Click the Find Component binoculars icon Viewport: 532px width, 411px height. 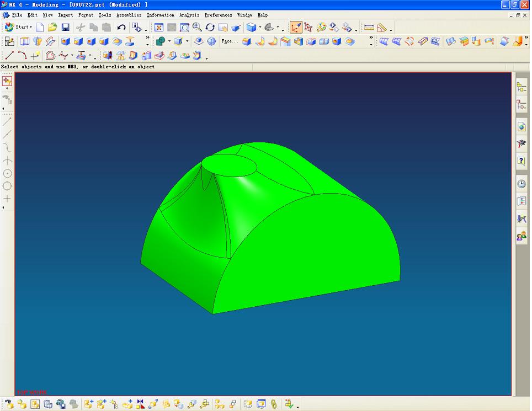pyautogui.click(x=9, y=404)
